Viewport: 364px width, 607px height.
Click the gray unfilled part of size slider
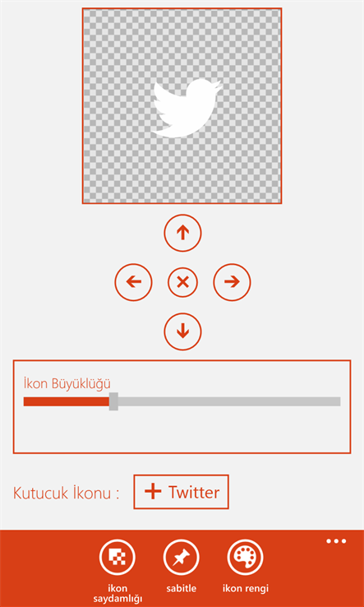(x=229, y=401)
